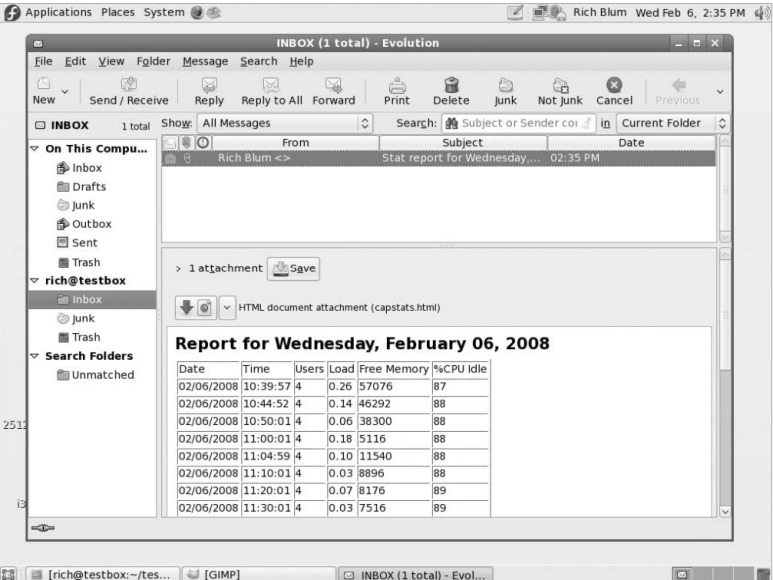The image size is (773, 580).
Task: Click the show desktop icon in taskbar
Action: (8, 574)
